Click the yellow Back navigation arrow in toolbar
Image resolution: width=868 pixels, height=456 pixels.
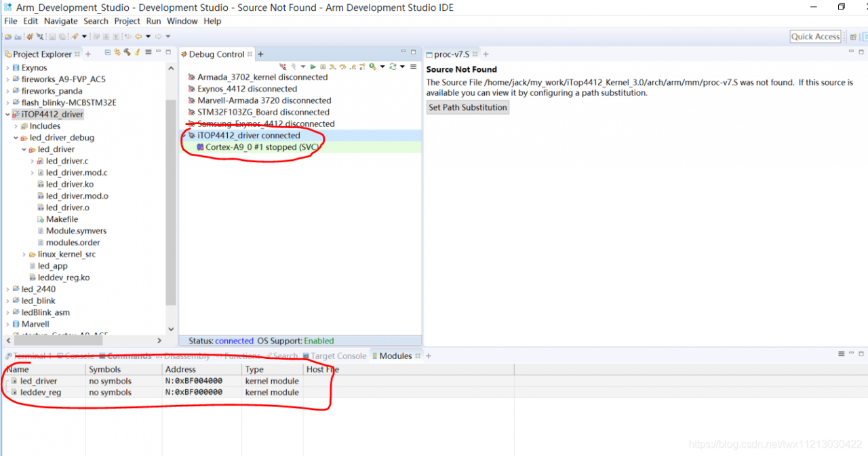[x=138, y=37]
